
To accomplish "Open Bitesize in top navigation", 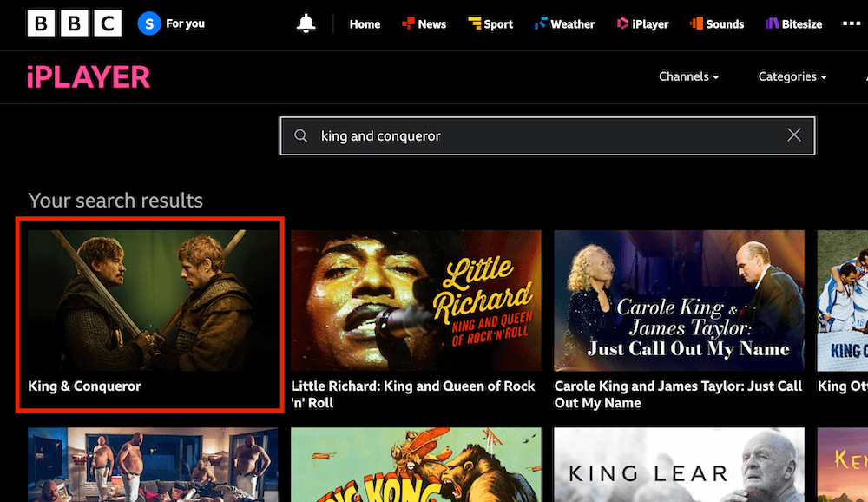I will [801, 24].
